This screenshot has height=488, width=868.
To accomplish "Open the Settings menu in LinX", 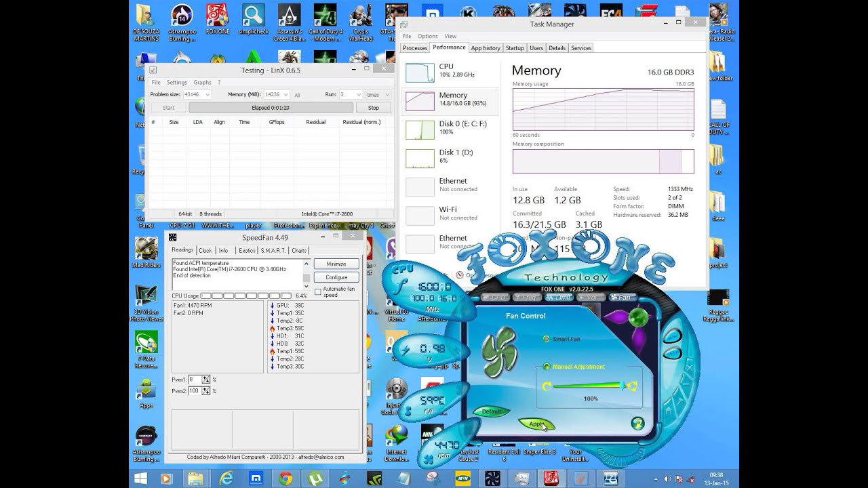I will click(177, 83).
